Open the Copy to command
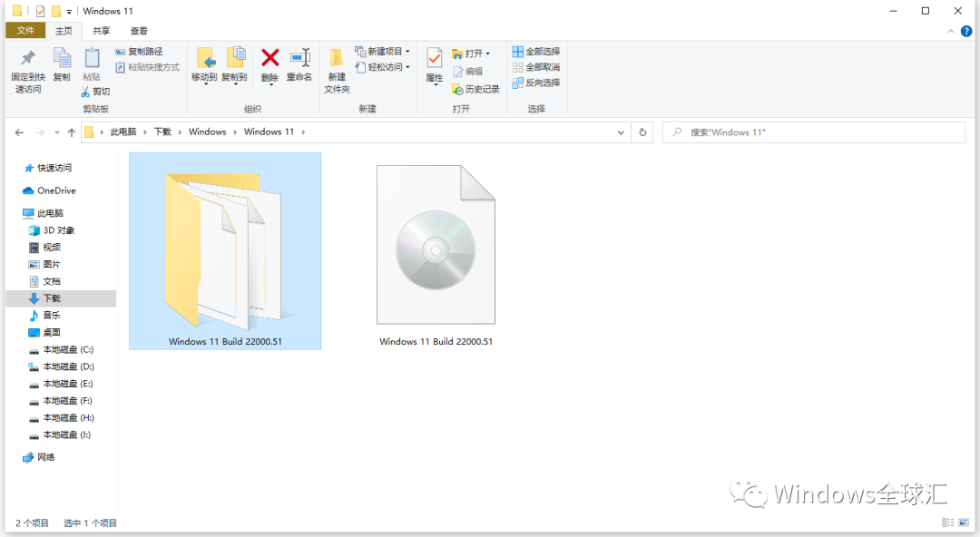This screenshot has width=980, height=537. point(234,65)
